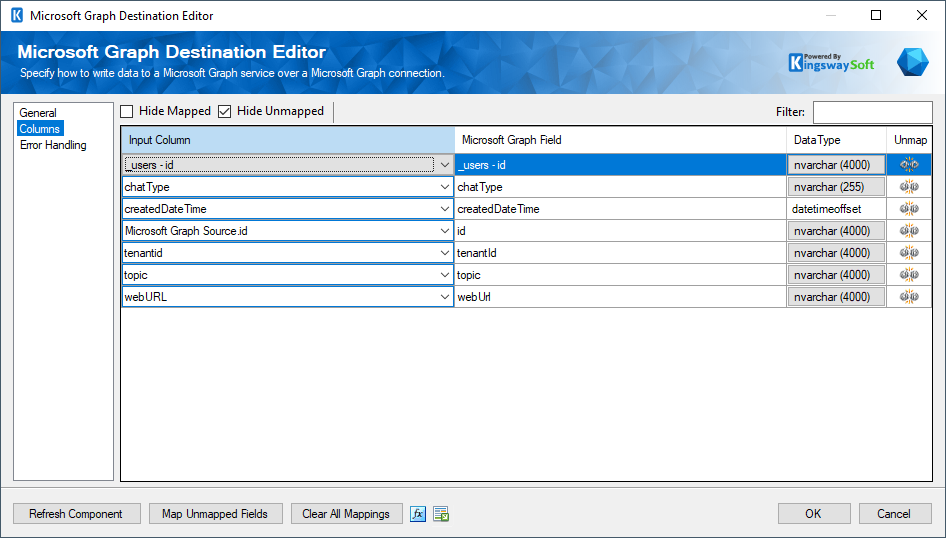The width and height of the screenshot is (946, 538).
Task: Click into the Filter text box
Action: [x=872, y=112]
